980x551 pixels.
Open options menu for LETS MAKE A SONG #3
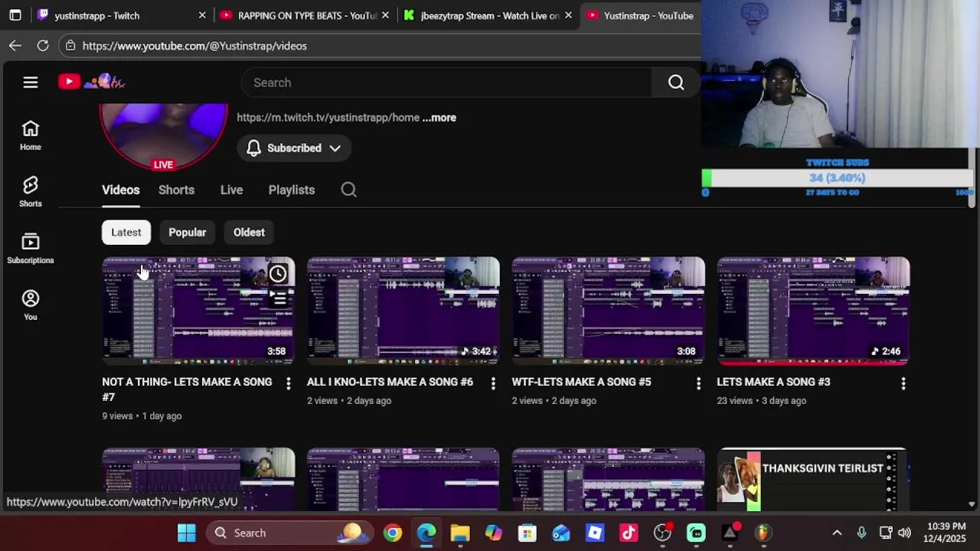(x=903, y=383)
